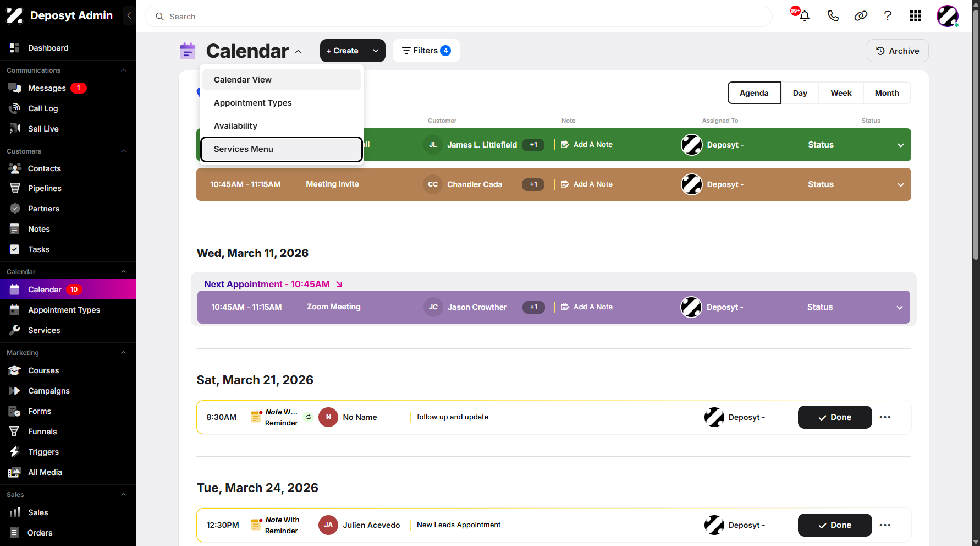Click the recurring icon on 8:30AM reminder
The width and height of the screenshot is (980, 546).
point(309,417)
